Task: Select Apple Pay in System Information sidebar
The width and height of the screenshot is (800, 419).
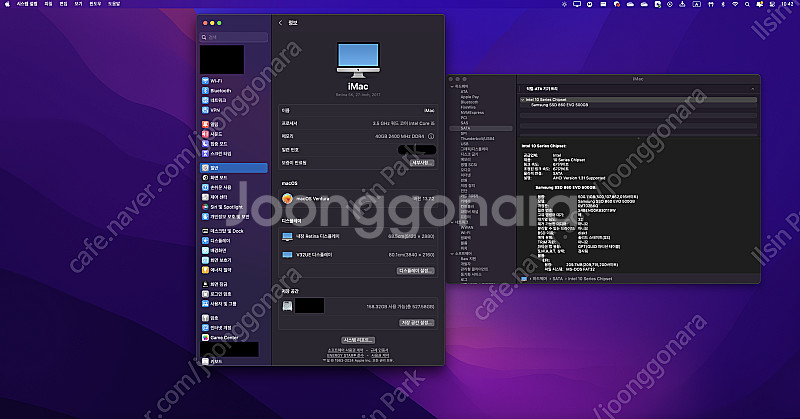Action: click(469, 96)
